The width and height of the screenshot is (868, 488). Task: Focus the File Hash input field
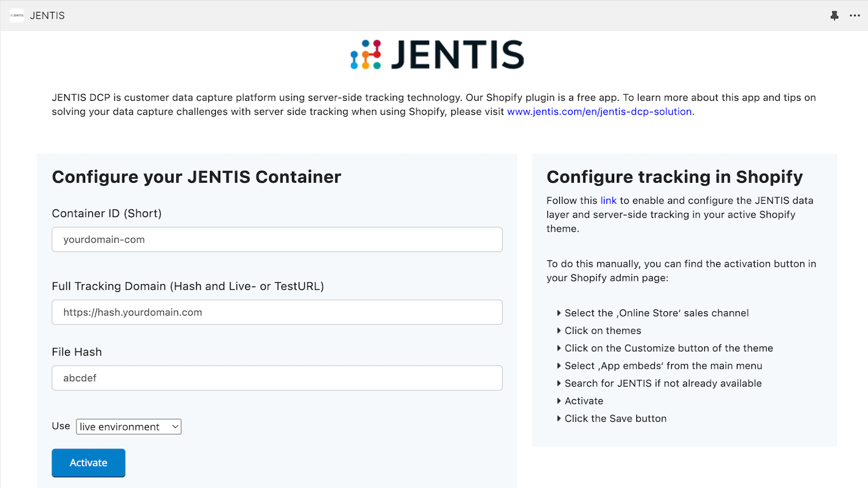pos(277,378)
